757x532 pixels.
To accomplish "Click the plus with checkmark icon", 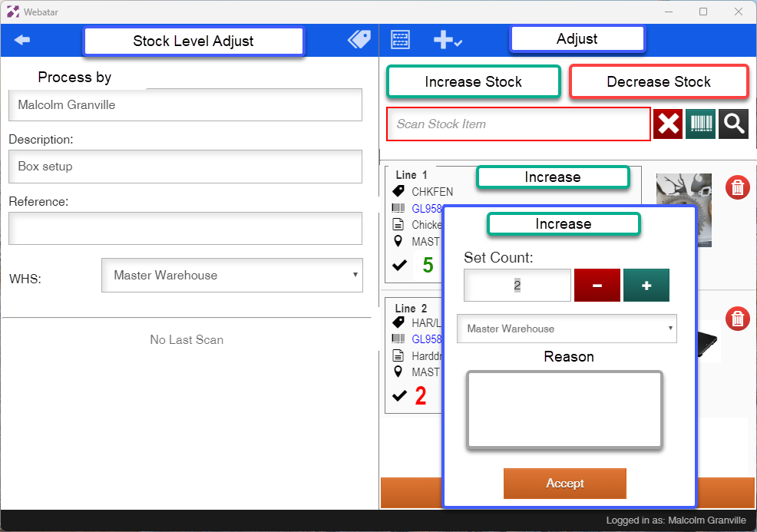I will [x=447, y=40].
